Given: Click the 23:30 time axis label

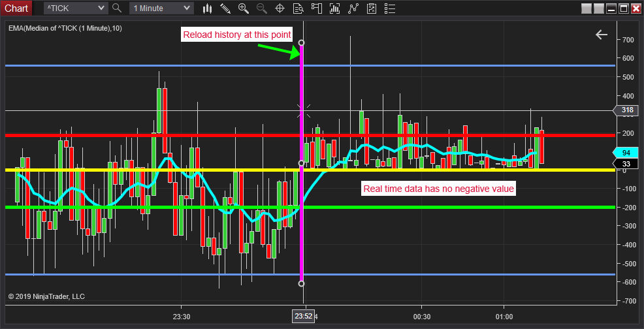Looking at the screenshot, I should coord(181,317).
